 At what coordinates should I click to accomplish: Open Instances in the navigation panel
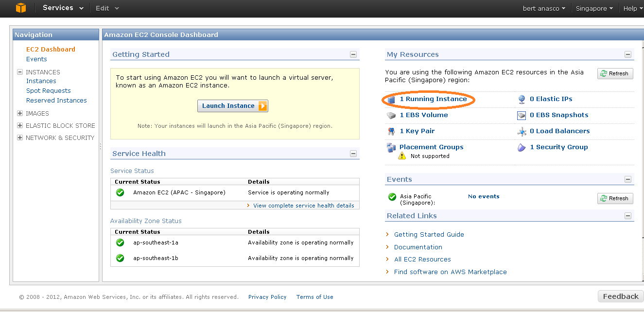click(41, 81)
